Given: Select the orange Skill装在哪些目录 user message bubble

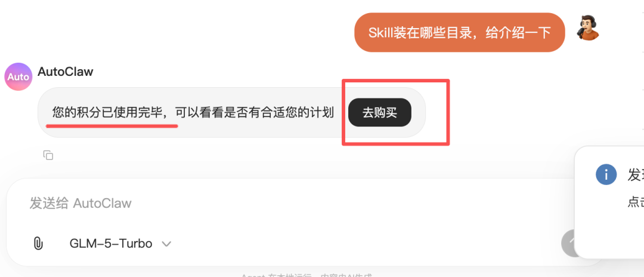Looking at the screenshot, I should pos(460,32).
